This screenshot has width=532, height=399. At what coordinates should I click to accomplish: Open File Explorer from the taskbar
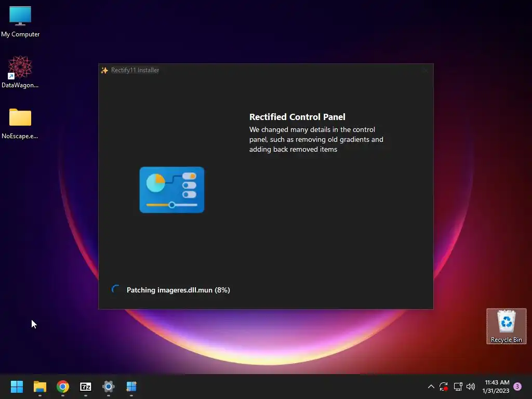coord(39,387)
